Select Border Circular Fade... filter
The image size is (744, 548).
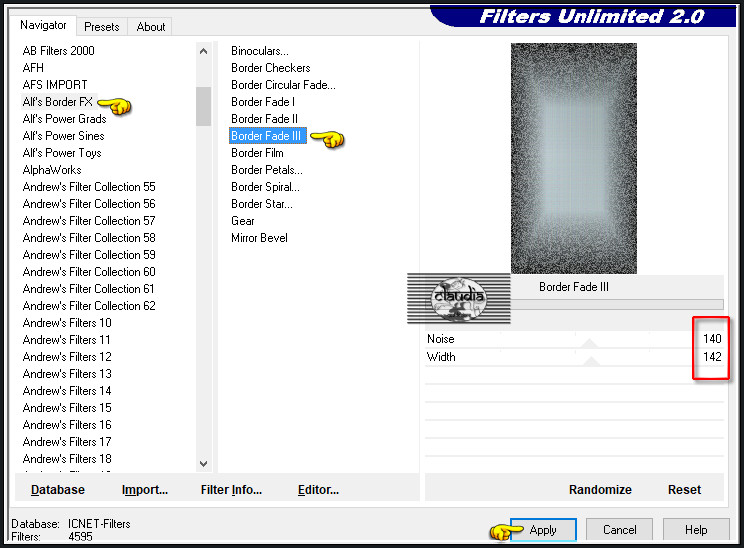pos(283,85)
